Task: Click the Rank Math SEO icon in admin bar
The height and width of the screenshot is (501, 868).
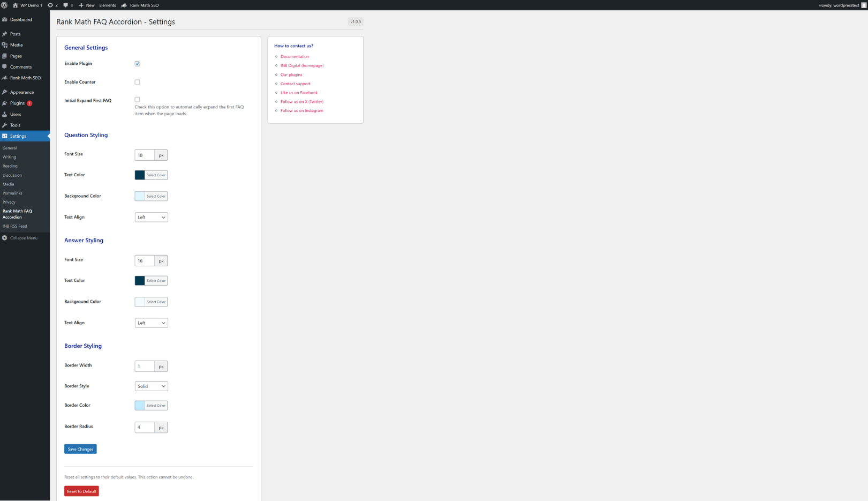Action: point(124,5)
